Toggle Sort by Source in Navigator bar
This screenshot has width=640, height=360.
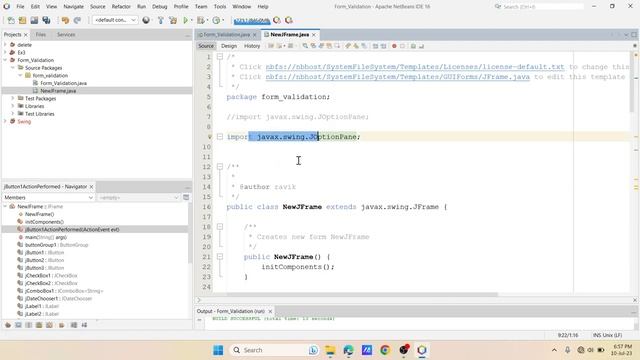click(84, 325)
